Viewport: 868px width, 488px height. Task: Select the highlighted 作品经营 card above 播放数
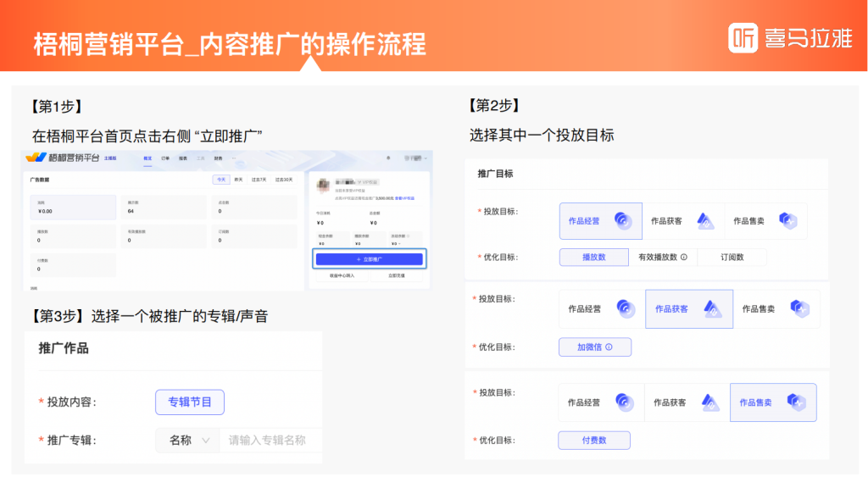pos(601,221)
